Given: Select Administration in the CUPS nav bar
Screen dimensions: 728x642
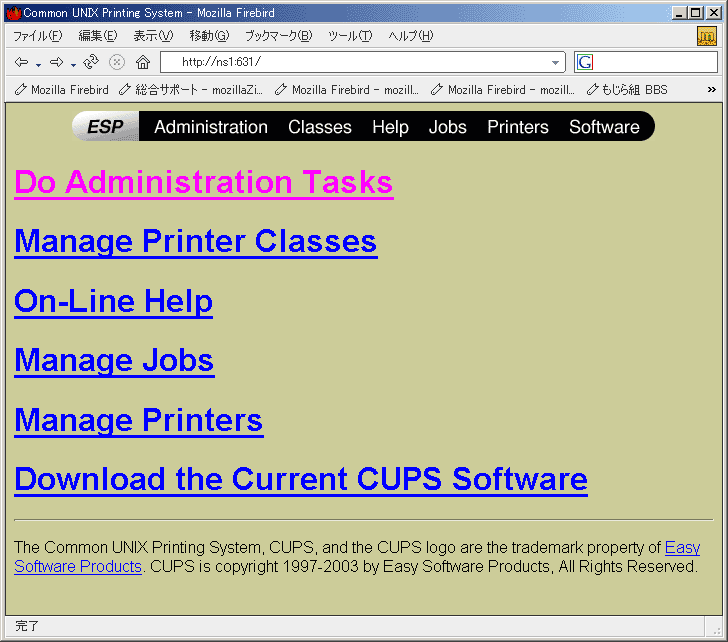Looking at the screenshot, I should pos(211,127).
